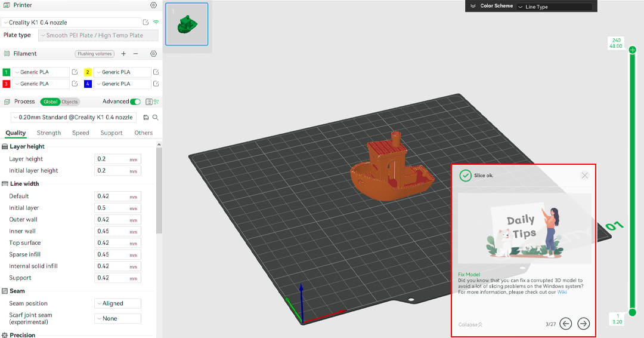Open the printer selection dropdown
This screenshot has height=338, width=644.
[x=71, y=23]
